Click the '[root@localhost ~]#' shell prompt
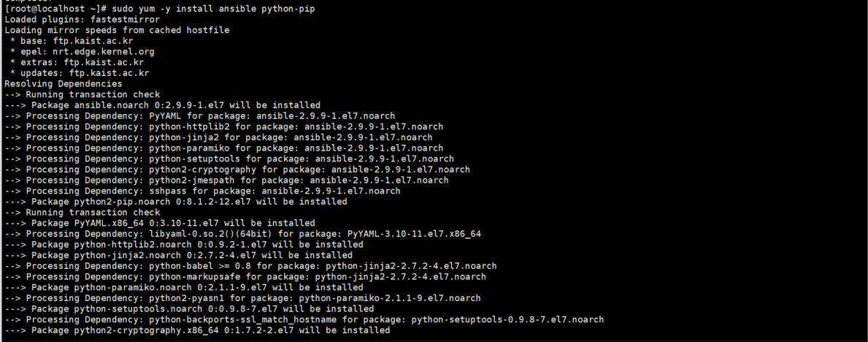 pyautogui.click(x=55, y=9)
